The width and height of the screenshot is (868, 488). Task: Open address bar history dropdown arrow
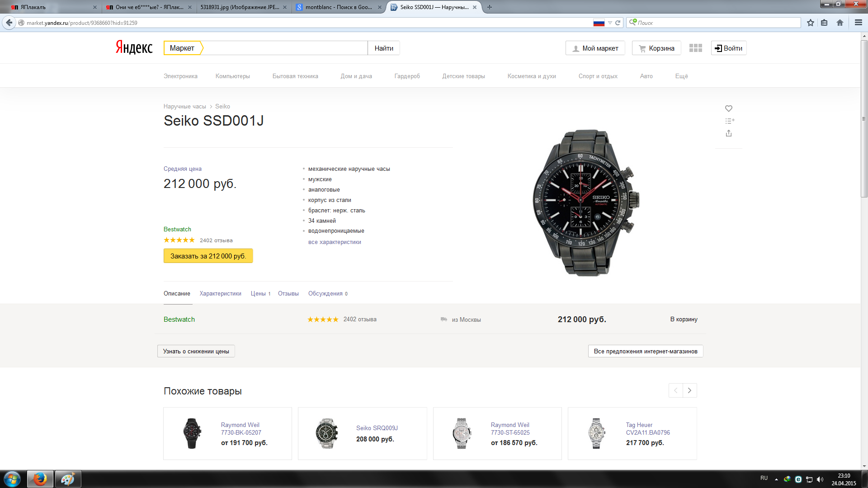point(610,23)
